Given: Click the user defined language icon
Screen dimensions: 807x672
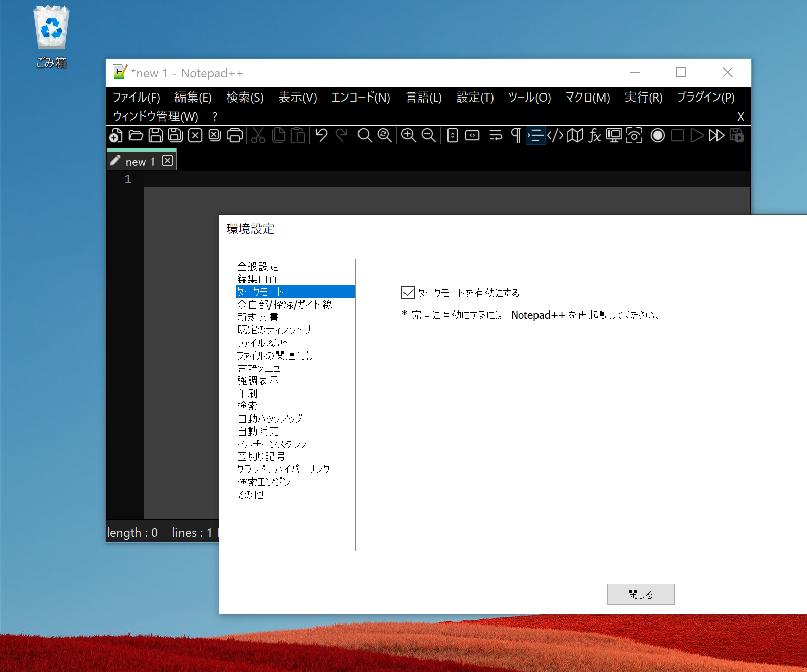Looking at the screenshot, I should (x=555, y=135).
